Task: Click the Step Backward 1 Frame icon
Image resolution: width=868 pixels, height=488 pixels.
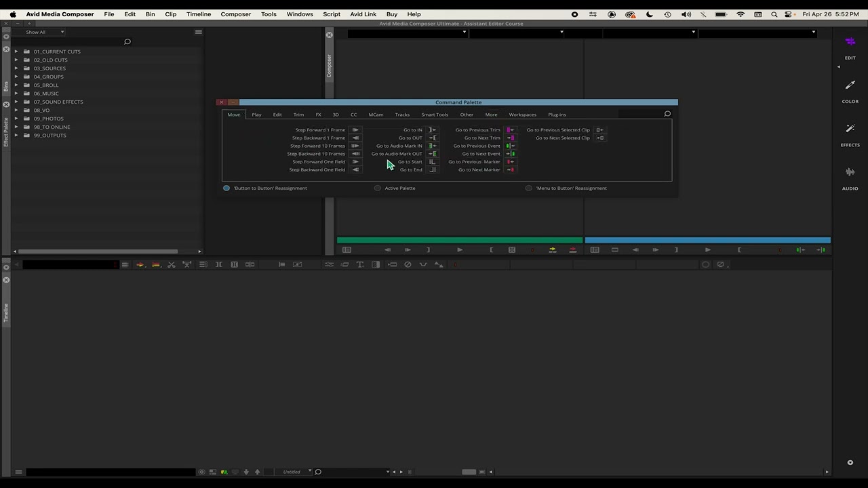Action: [355, 138]
